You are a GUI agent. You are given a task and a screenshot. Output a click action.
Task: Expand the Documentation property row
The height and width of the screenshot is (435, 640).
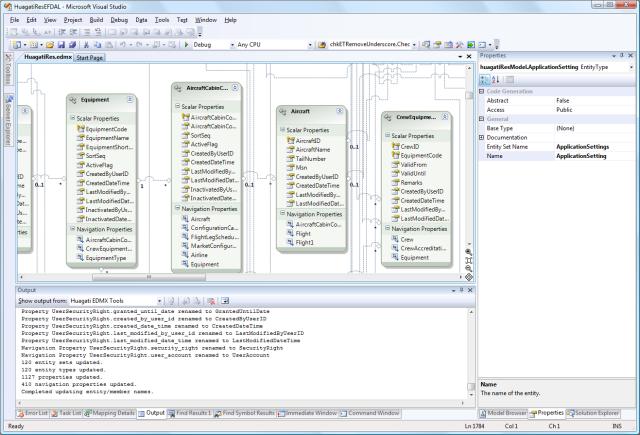pos(482,138)
